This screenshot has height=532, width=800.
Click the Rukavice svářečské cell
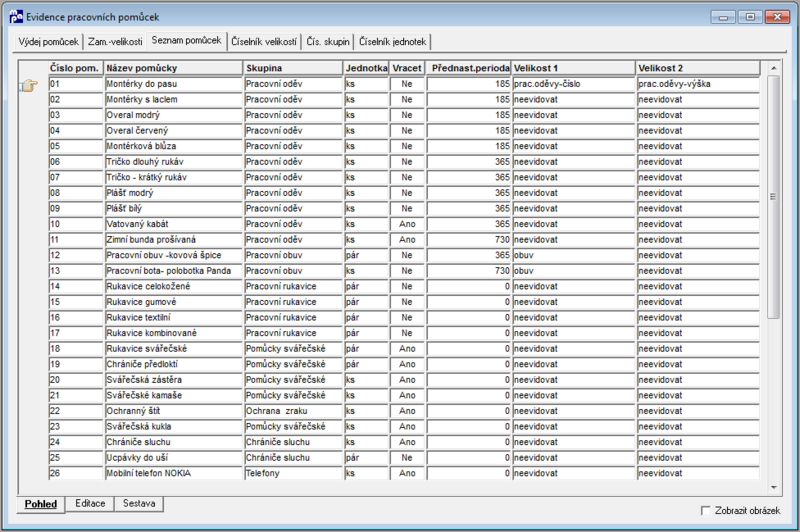pyautogui.click(x=173, y=348)
